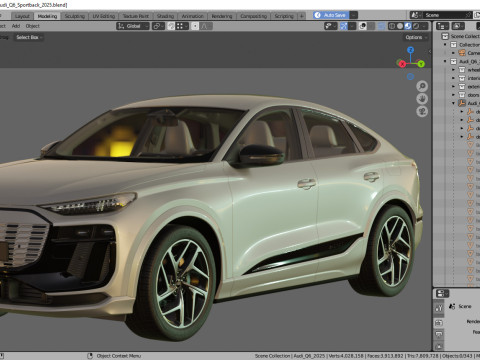Open the Texture Paint workspace tab
The width and height of the screenshot is (480, 360).
(136, 16)
